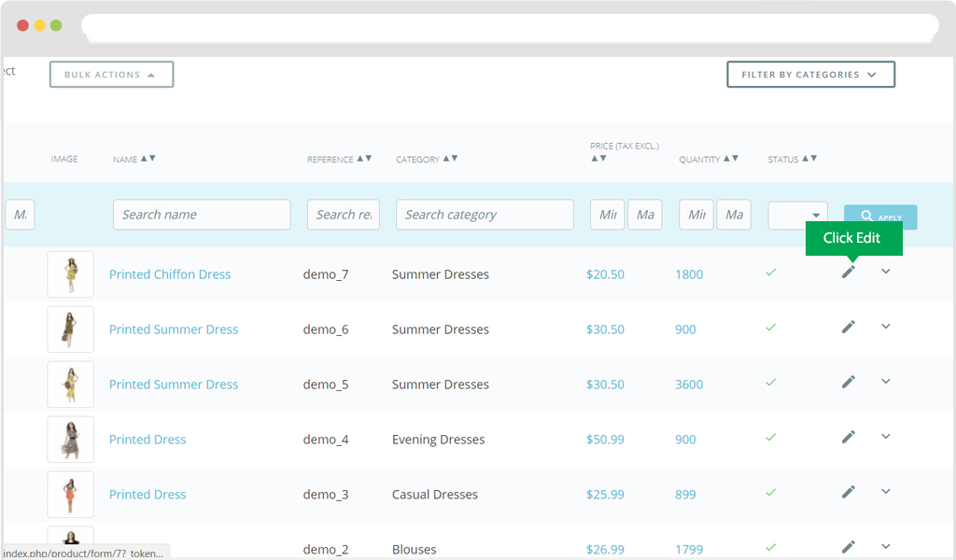Sort by Reference column arrows
The height and width of the screenshot is (560, 956).
tap(364, 159)
